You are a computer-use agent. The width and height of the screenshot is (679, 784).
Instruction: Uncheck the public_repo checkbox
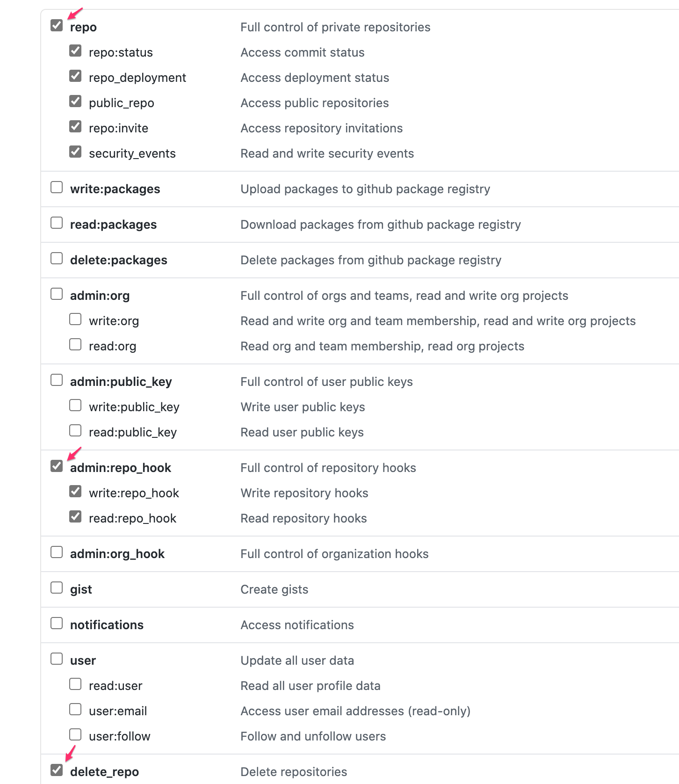(x=75, y=101)
